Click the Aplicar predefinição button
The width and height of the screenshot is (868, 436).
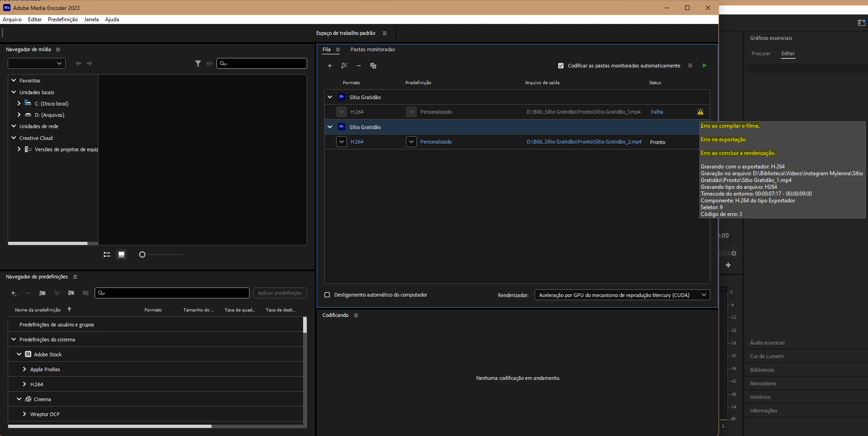[280, 293]
